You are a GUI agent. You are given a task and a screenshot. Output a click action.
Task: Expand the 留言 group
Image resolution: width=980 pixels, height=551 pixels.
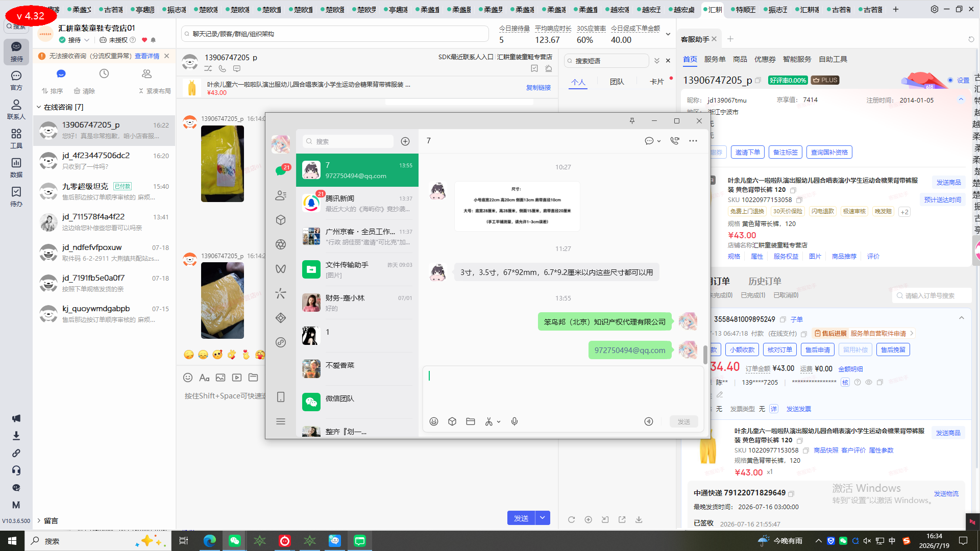click(38, 521)
